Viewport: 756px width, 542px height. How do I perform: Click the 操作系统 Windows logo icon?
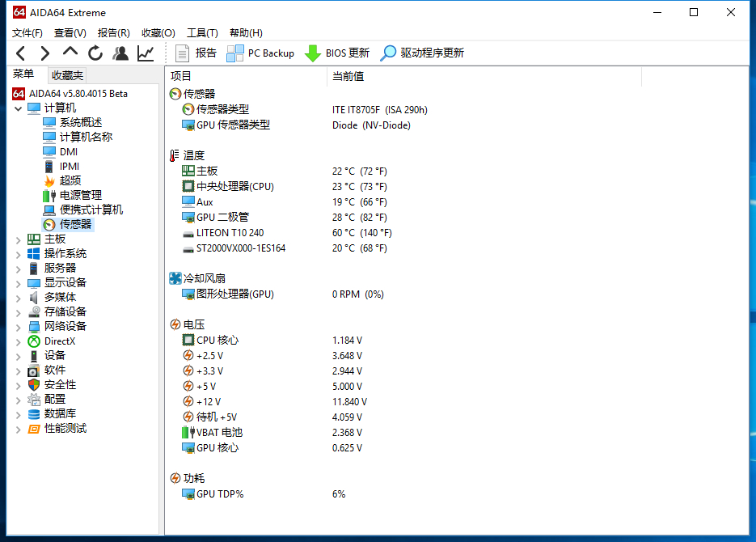pos(34,254)
